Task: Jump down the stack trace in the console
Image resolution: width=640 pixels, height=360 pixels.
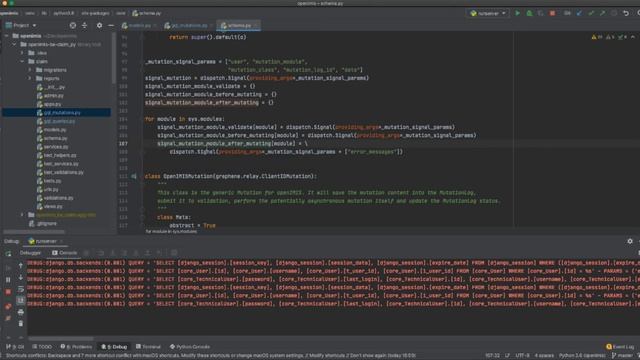Action: [21, 277]
